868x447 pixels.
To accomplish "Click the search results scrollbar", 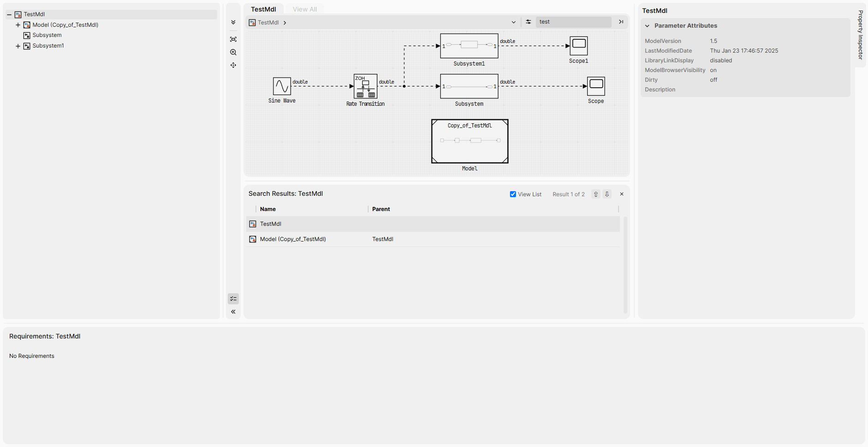I will tap(625, 265).
